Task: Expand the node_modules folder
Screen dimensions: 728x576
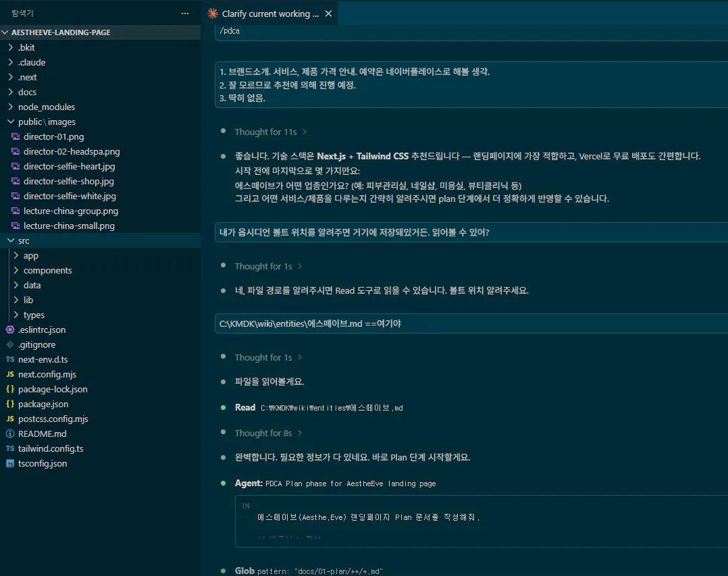Action: coord(11,107)
